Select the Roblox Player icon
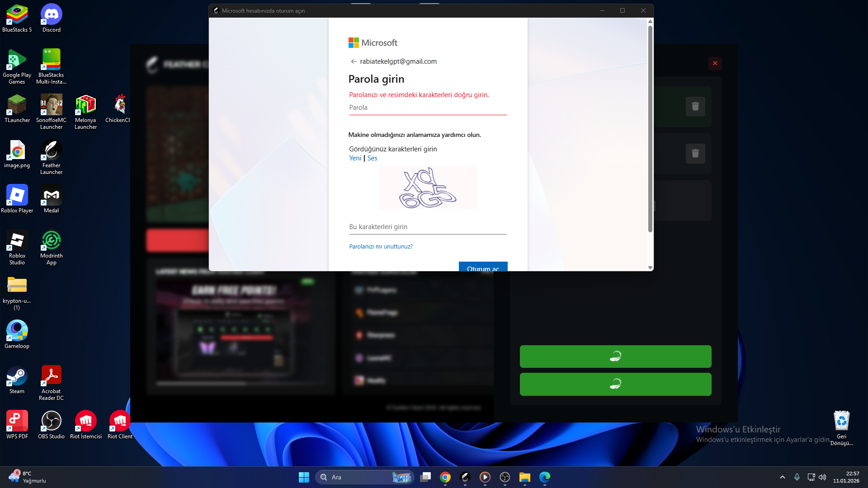Screen dimensions: 868x488 coord(17,199)
